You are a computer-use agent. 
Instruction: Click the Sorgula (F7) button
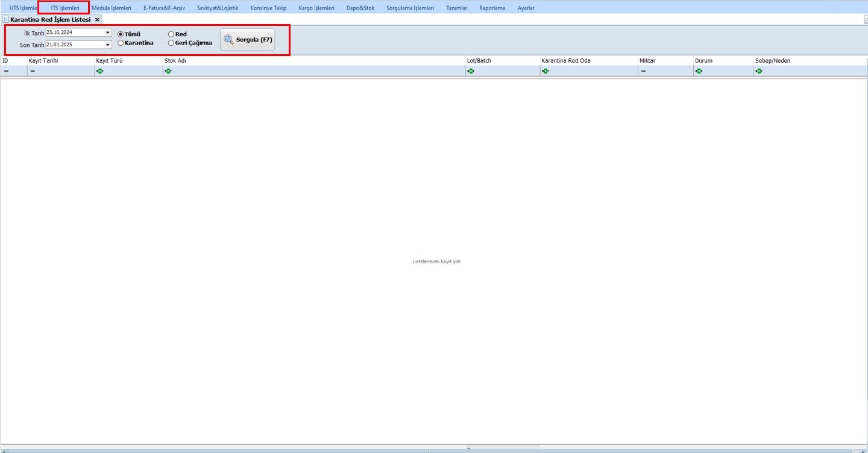(248, 40)
